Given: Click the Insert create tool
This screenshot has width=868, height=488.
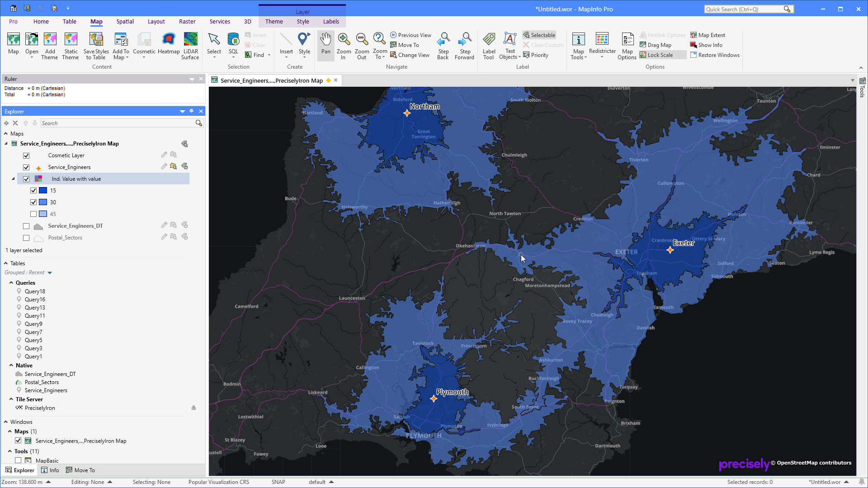Looking at the screenshot, I should point(286,45).
